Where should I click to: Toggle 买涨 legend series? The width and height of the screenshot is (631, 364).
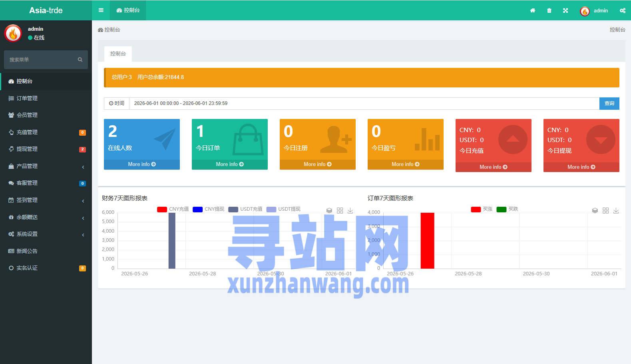point(482,209)
